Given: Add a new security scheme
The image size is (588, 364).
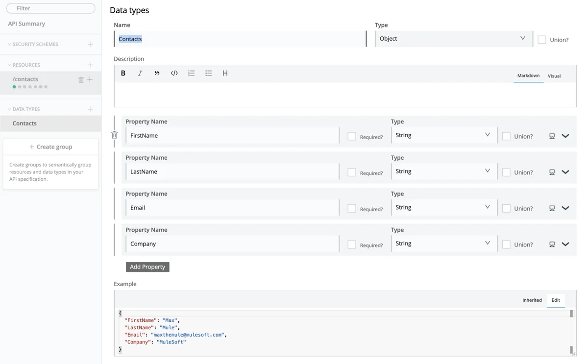Looking at the screenshot, I should [90, 44].
